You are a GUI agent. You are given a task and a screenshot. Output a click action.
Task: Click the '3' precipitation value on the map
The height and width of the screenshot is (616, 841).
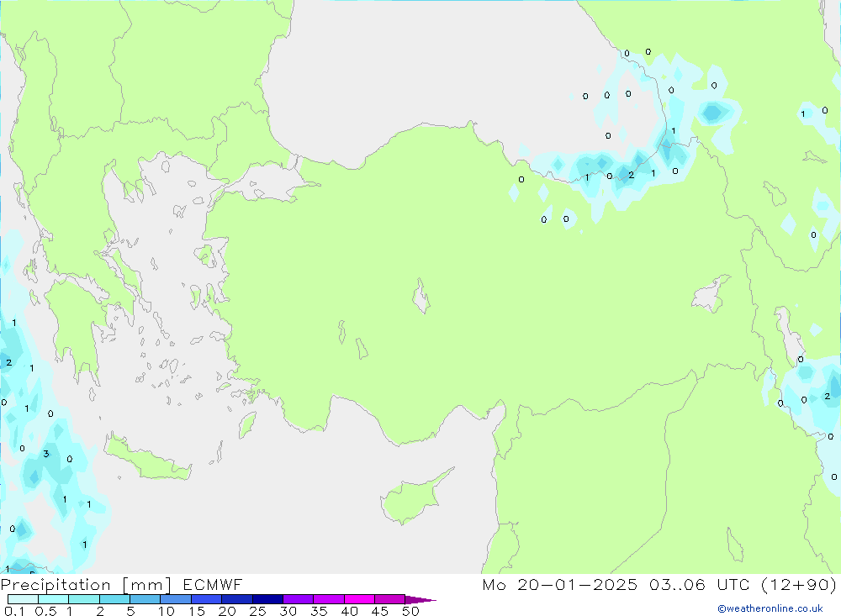pos(46,454)
